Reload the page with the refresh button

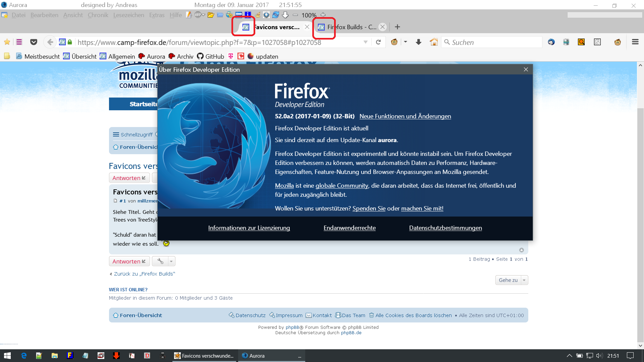click(378, 42)
